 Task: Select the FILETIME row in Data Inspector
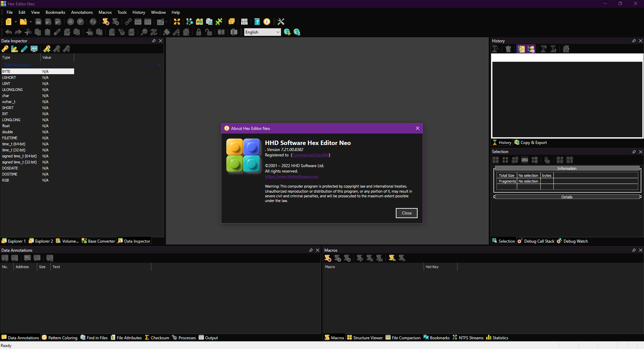click(38, 138)
